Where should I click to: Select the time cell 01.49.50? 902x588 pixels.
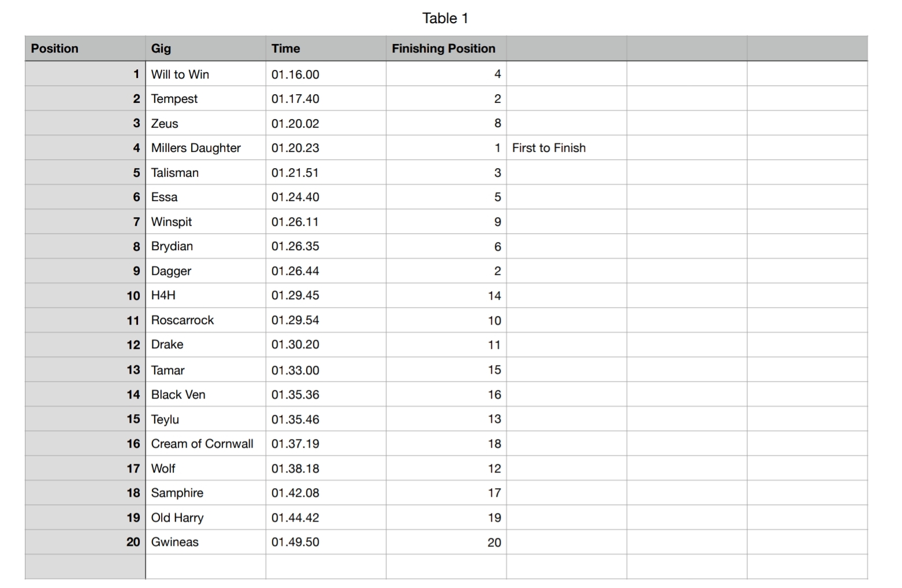pos(326,542)
